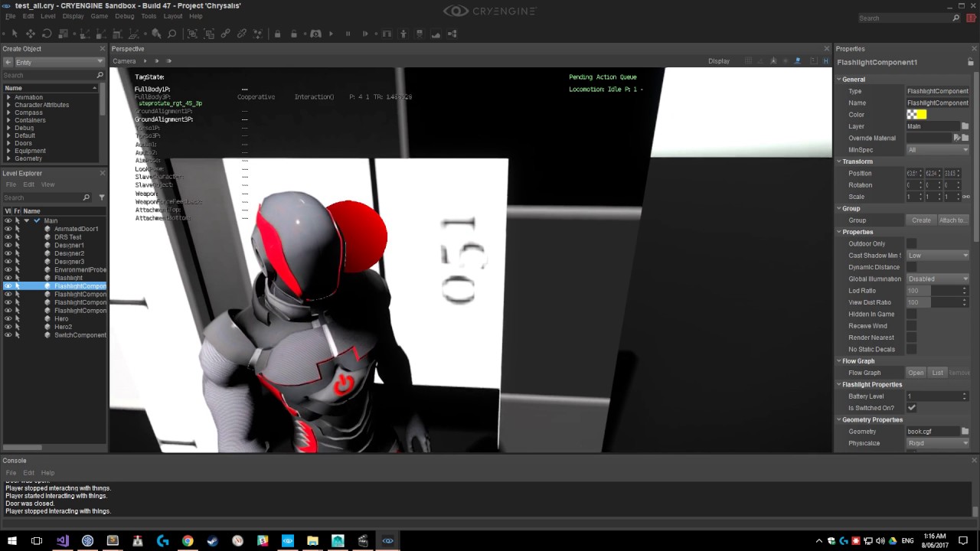The width and height of the screenshot is (980, 551).
Task: Open the Entity dropdown in Create Object
Action: (x=54, y=62)
